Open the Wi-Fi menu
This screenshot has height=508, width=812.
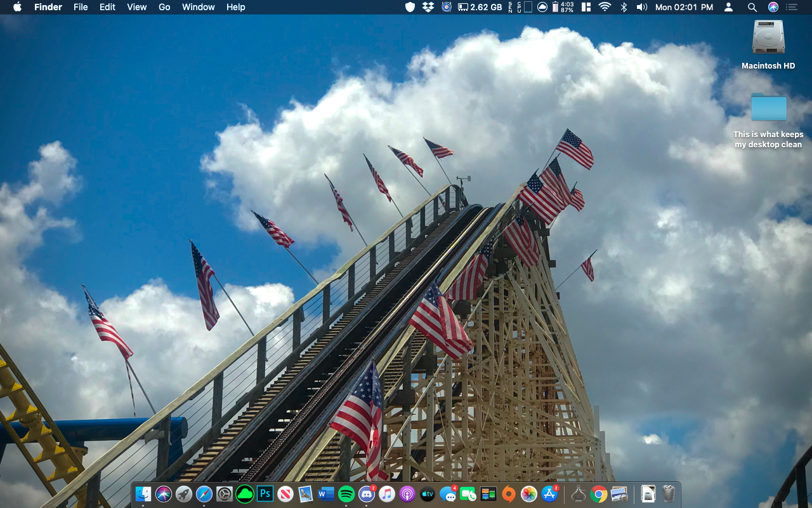(605, 7)
